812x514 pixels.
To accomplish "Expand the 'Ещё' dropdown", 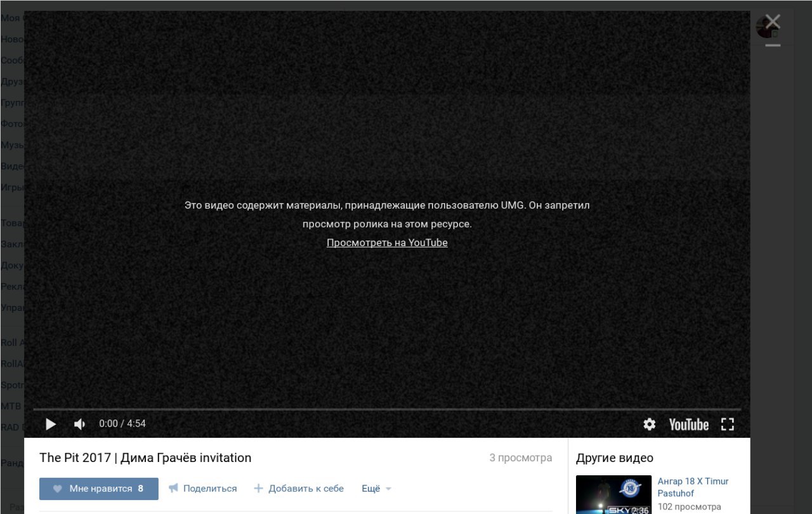I will tap(376, 489).
